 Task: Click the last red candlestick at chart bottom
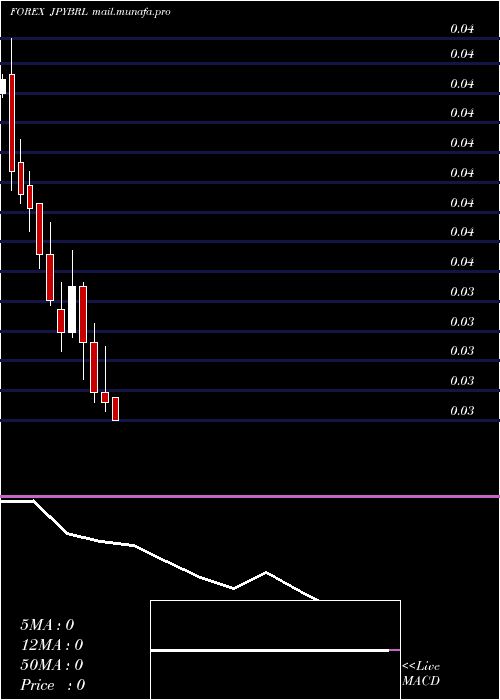tap(115, 409)
